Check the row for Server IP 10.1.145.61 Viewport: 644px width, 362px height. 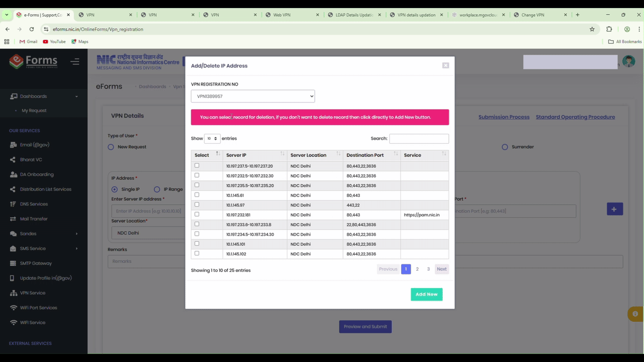click(x=197, y=195)
